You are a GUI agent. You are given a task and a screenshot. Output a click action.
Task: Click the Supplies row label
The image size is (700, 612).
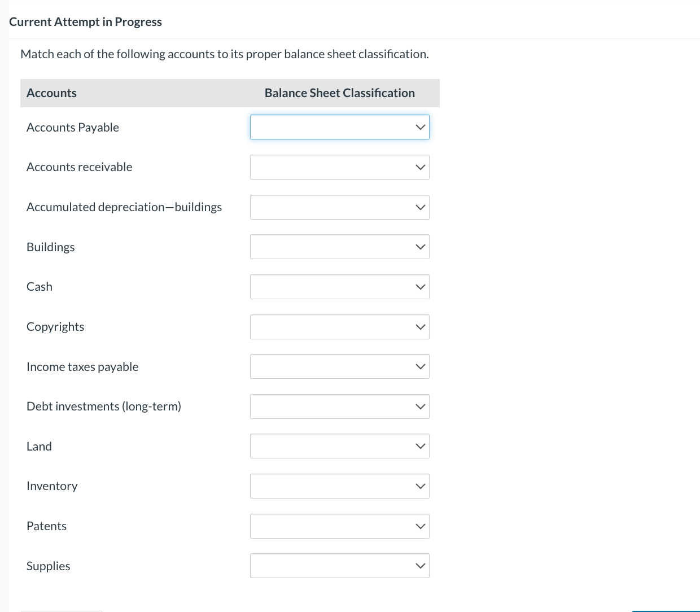(x=49, y=566)
